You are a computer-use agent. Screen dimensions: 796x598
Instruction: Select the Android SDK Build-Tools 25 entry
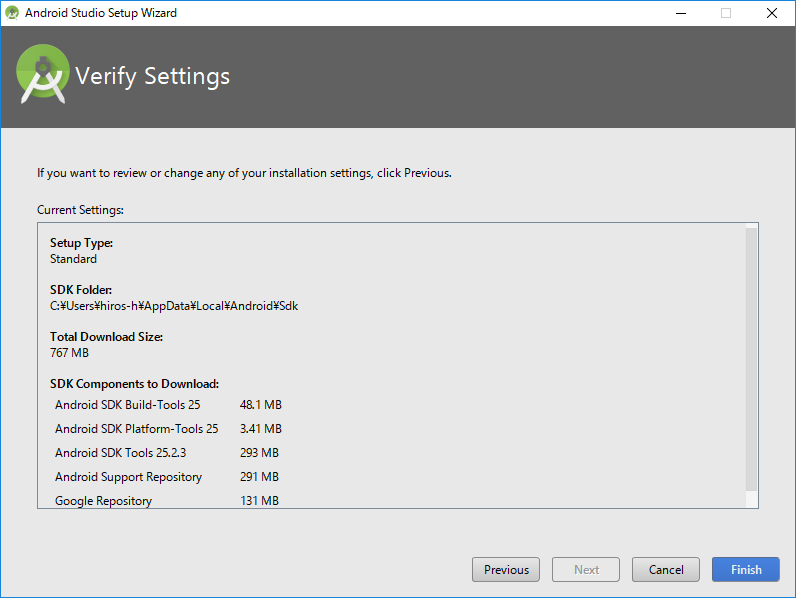point(128,405)
